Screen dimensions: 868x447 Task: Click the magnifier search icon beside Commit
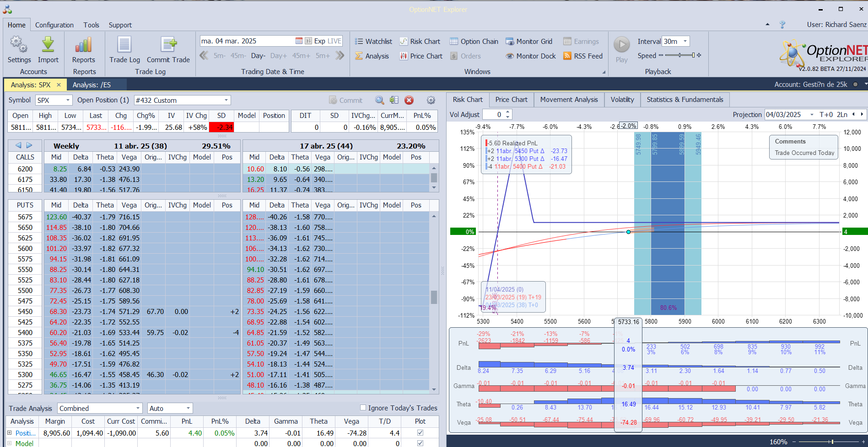point(379,100)
